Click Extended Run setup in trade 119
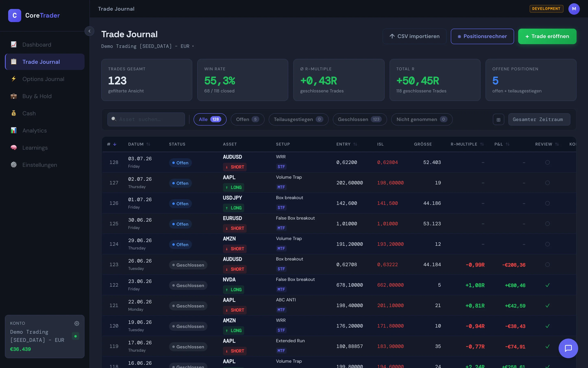The height and width of the screenshot is (368, 588). [x=290, y=341]
